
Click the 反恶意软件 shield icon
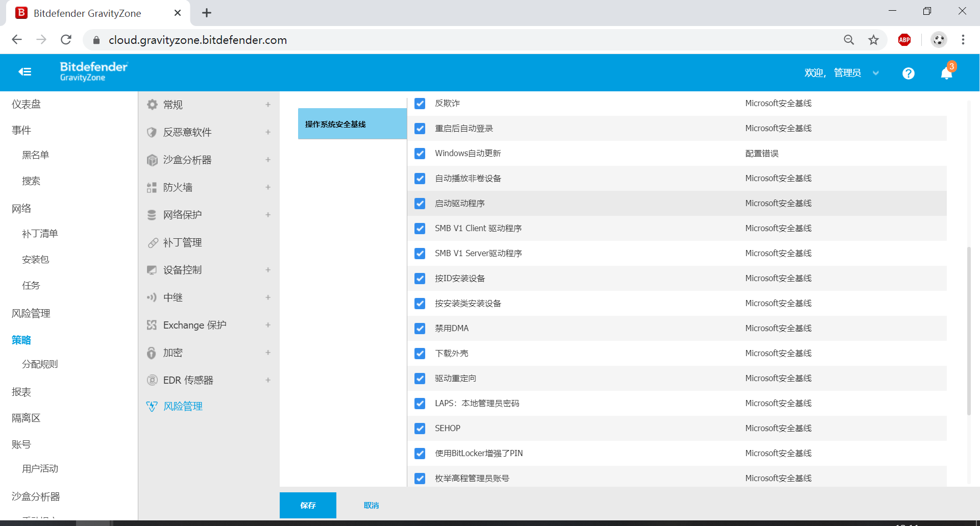(152, 132)
